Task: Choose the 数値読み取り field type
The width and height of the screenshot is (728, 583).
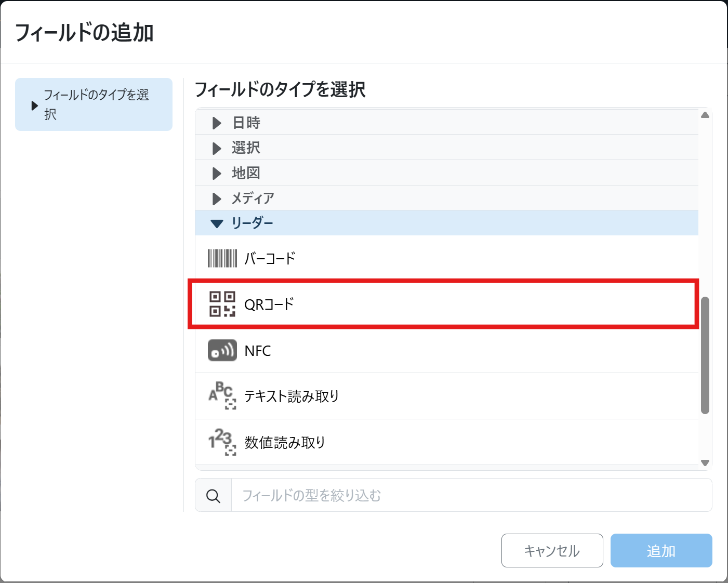Action: coord(285,443)
